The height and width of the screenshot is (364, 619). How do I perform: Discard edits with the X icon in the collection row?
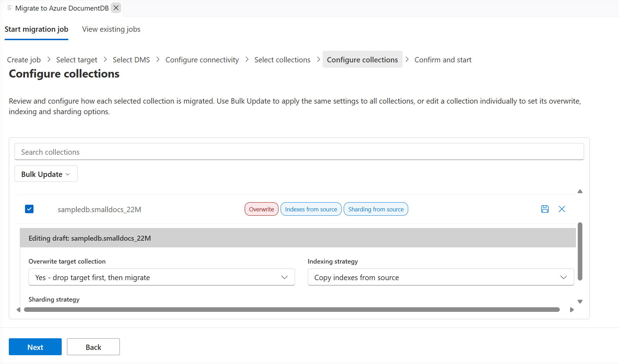(562, 209)
